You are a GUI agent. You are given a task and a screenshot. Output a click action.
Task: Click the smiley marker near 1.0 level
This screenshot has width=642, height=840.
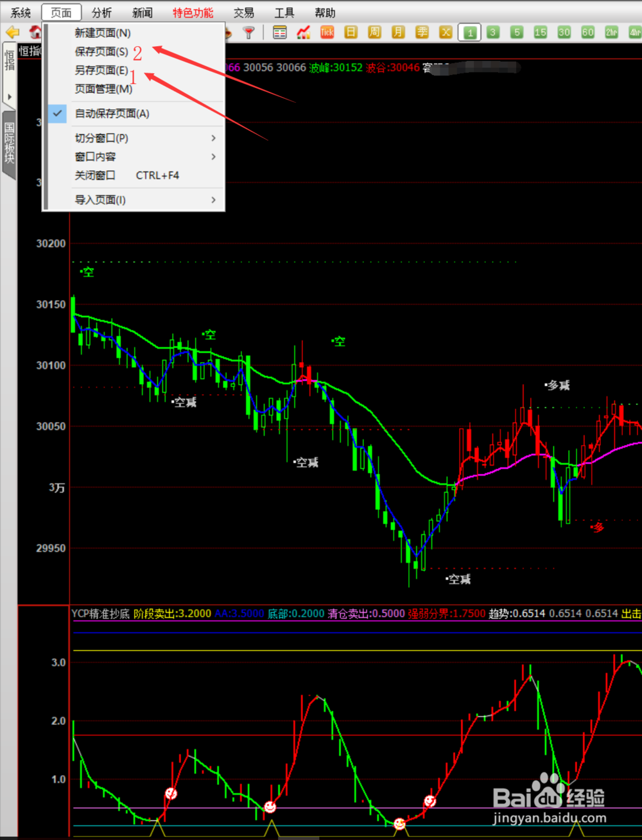coord(171,793)
